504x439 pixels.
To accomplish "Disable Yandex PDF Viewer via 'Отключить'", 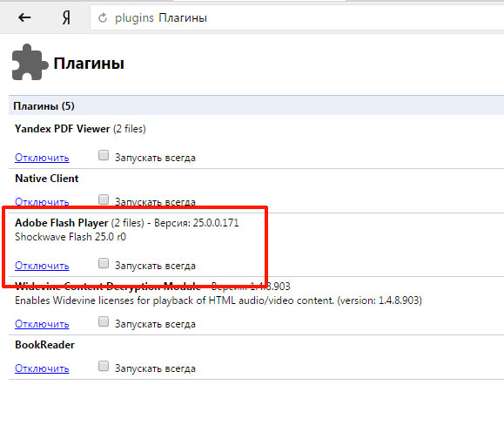I will (x=42, y=158).
